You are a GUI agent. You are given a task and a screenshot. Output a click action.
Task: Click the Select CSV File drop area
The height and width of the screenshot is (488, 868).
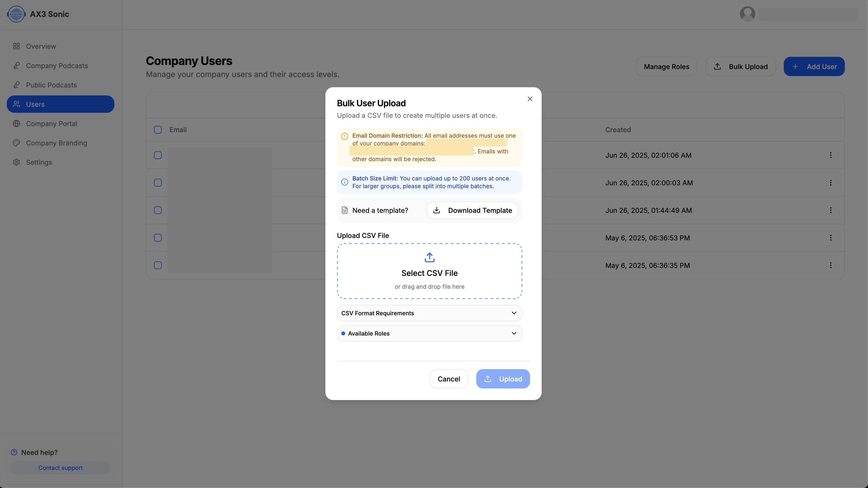pos(429,271)
